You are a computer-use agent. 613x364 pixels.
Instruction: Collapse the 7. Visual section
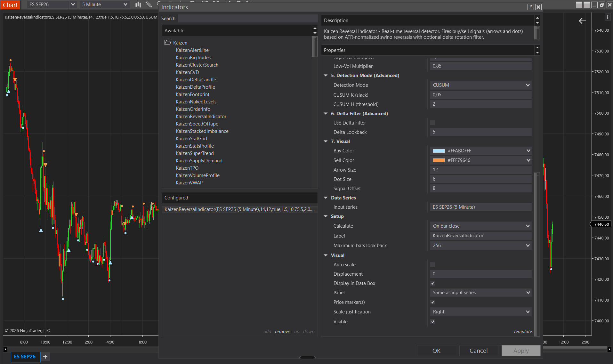point(326,142)
